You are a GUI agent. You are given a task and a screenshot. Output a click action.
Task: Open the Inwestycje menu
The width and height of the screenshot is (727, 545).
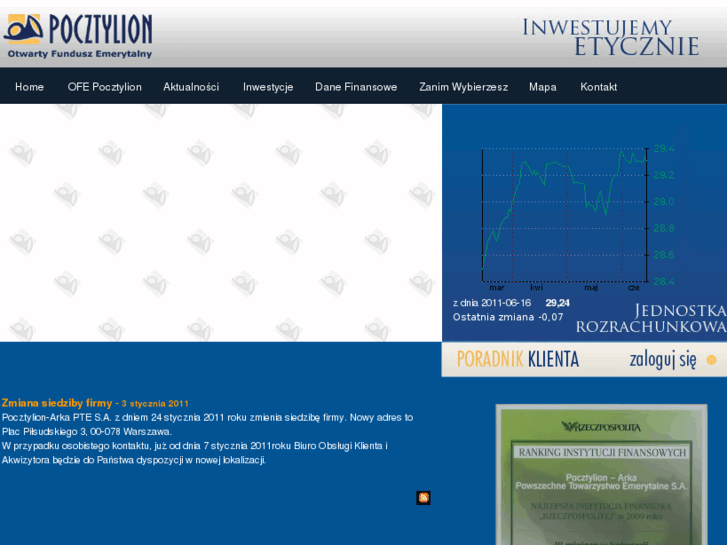(x=268, y=87)
